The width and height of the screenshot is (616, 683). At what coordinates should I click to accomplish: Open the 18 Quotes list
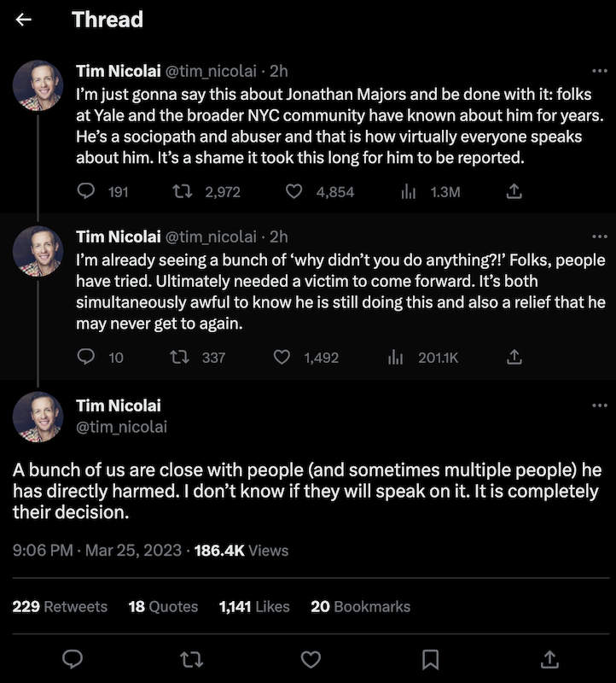[x=163, y=606]
